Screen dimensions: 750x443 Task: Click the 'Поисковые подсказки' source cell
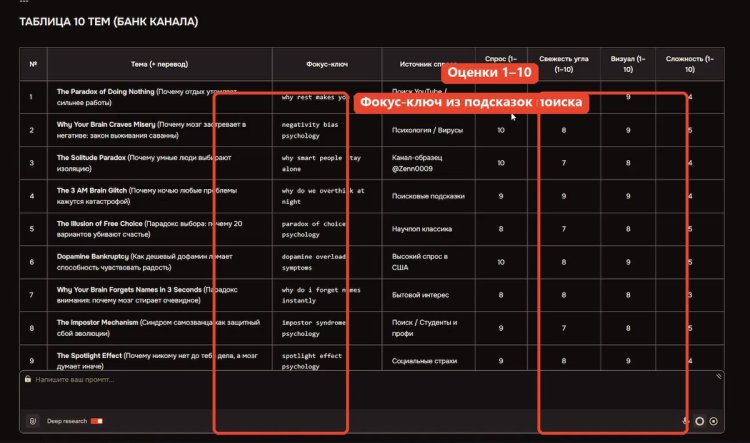click(x=428, y=196)
